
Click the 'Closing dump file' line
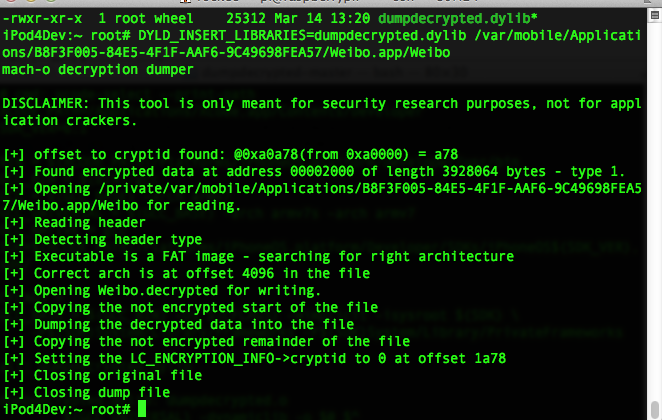pyautogui.click(x=87, y=392)
